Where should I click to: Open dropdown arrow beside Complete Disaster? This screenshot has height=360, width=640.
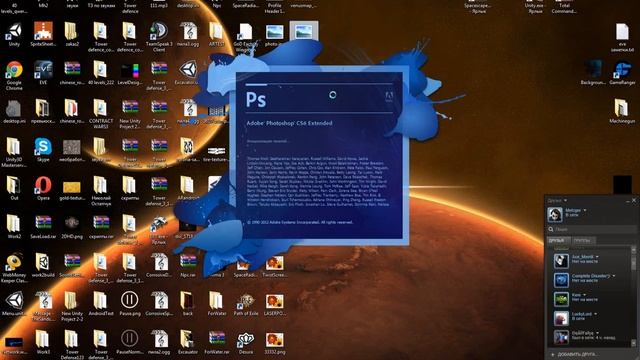[613, 276]
